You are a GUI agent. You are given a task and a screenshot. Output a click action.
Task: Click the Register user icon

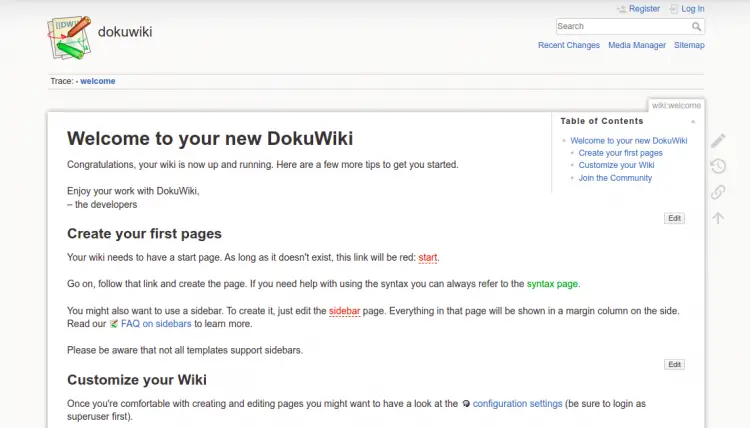(622, 9)
